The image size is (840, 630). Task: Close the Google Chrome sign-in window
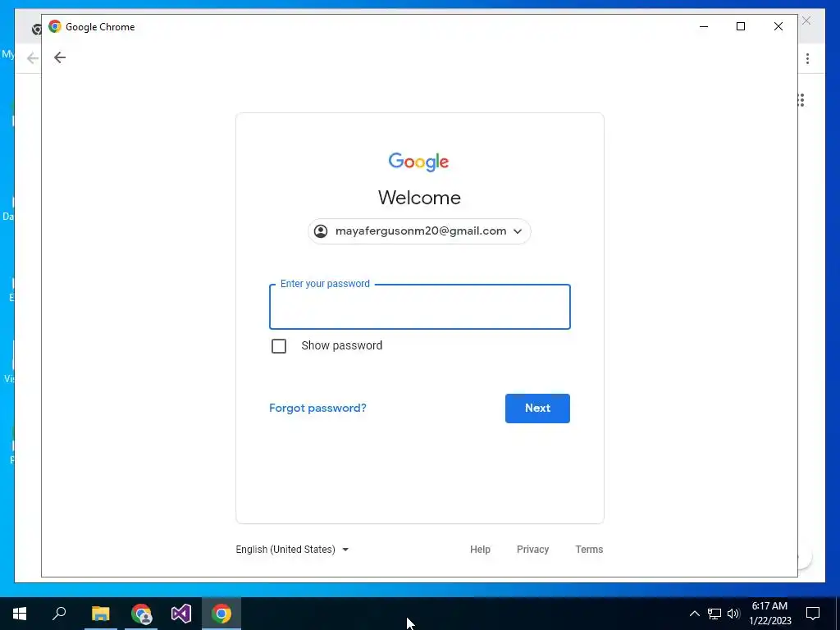pos(778,26)
